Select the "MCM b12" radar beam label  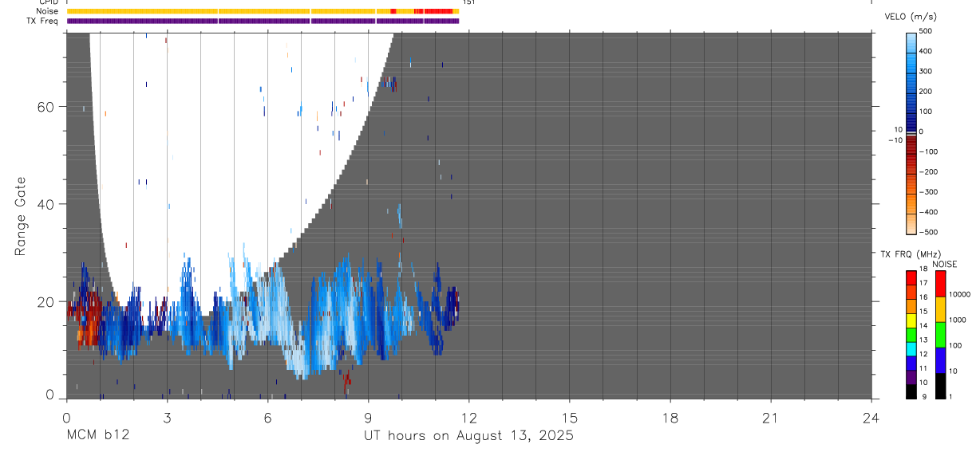coord(97,435)
